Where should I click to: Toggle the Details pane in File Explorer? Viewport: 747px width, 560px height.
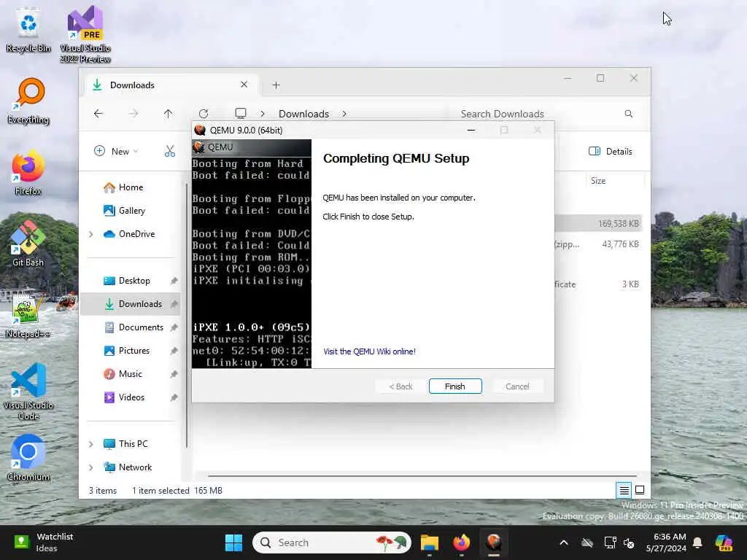611,152
